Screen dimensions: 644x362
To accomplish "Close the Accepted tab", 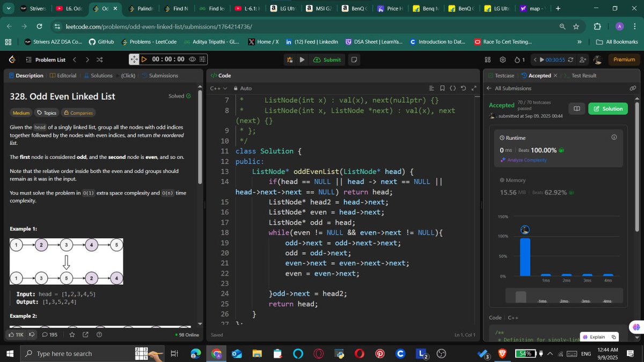I will [x=555, y=76].
